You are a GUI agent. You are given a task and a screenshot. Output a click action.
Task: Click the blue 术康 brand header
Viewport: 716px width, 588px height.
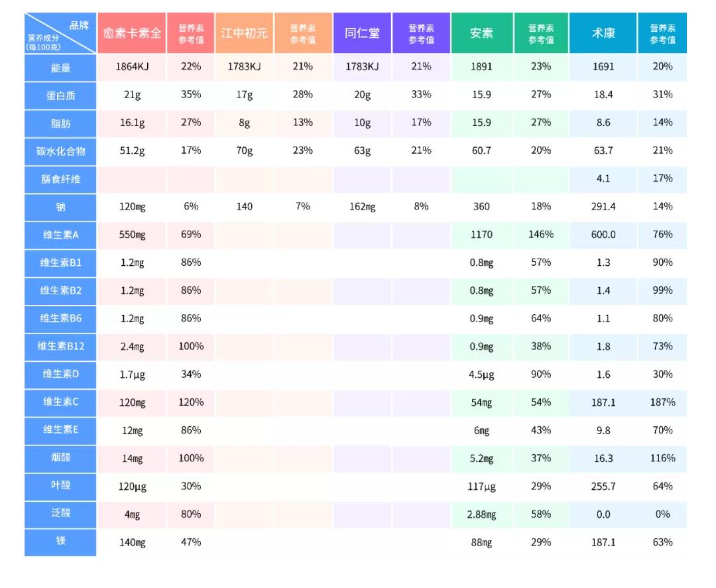[603, 33]
